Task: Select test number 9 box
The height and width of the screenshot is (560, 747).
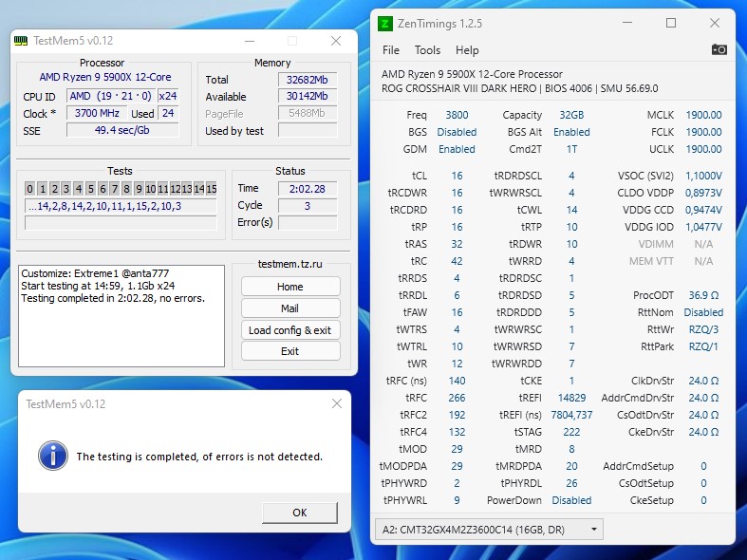Action: [x=139, y=189]
